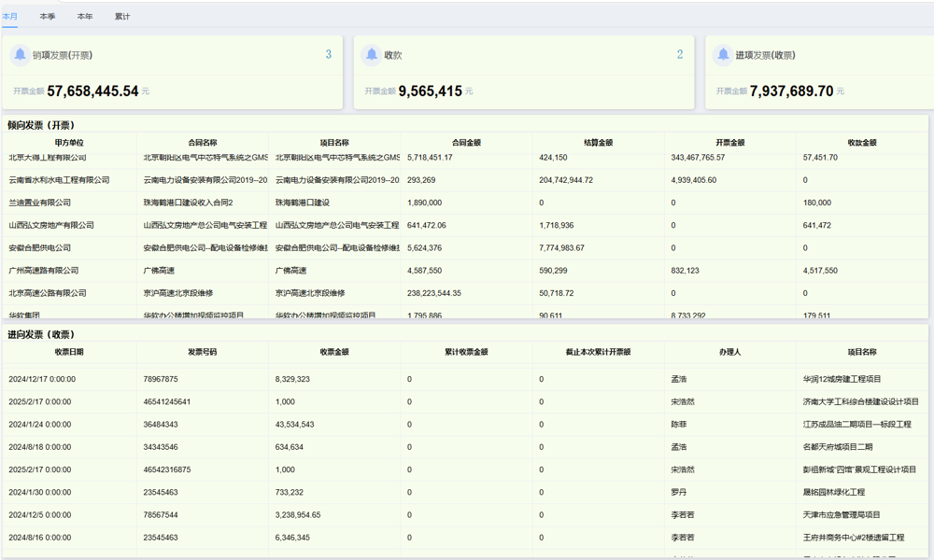Viewport: 934px width, 560px height.
Task: Select the 兰州置业有限公司 row
Action: pyautogui.click(x=39, y=203)
